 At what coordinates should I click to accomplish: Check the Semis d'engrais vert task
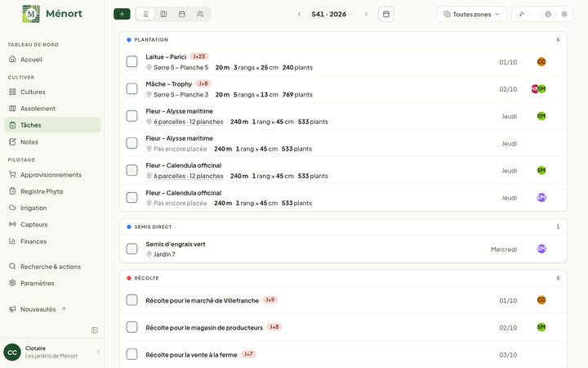coord(131,249)
